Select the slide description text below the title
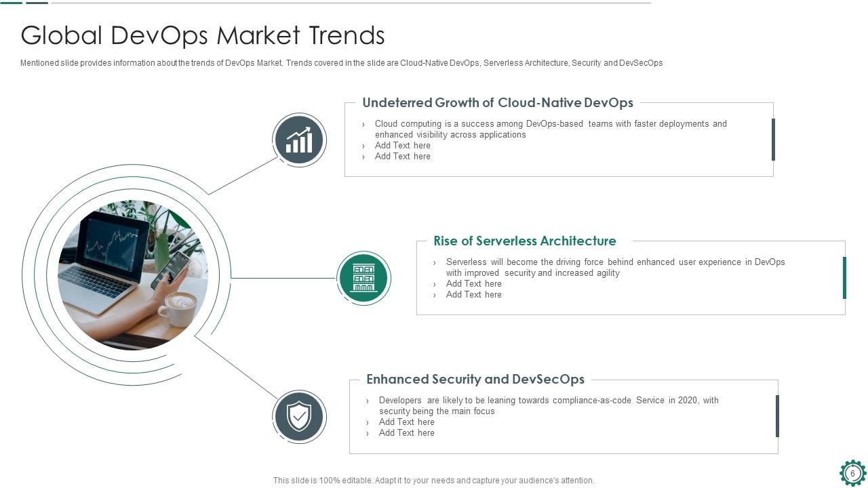This screenshot has width=868, height=488. (x=341, y=63)
